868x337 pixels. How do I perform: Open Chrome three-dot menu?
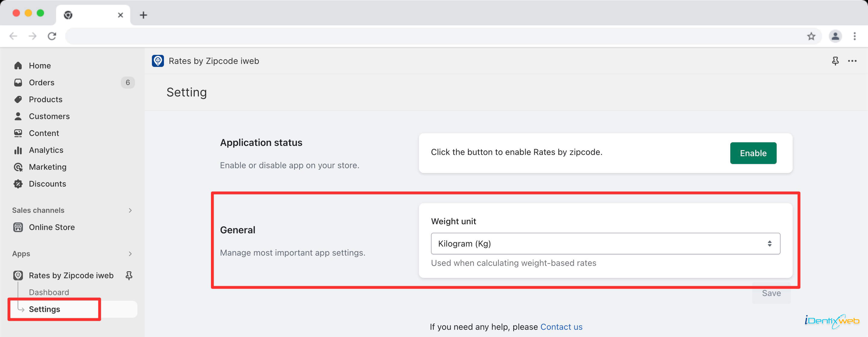point(854,36)
